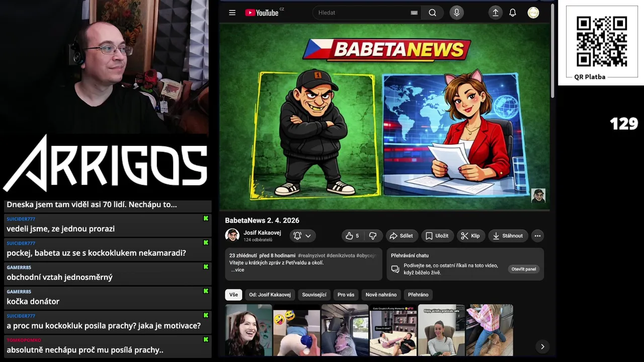This screenshot has height=362, width=644.
Task: Like the BabetaNews video
Action: [352, 236]
